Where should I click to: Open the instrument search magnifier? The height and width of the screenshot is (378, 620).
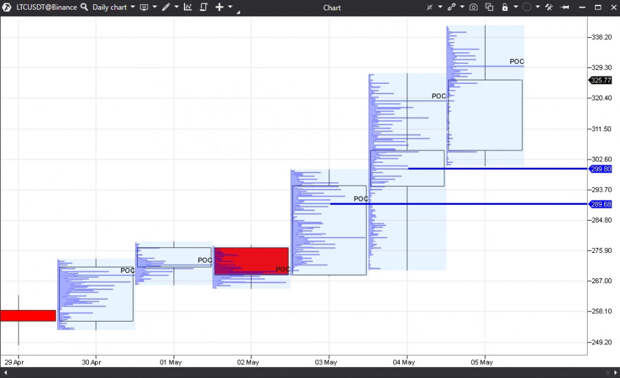84,7
